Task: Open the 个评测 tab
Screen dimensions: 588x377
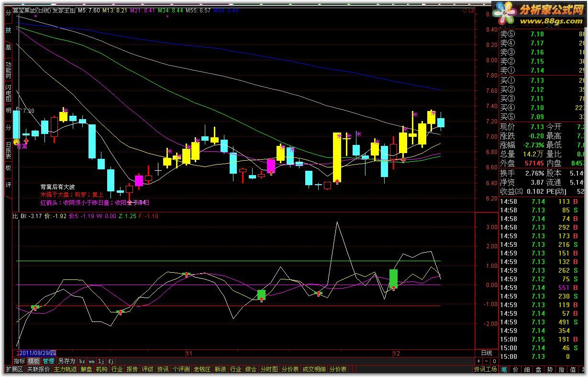Action: tap(181, 369)
